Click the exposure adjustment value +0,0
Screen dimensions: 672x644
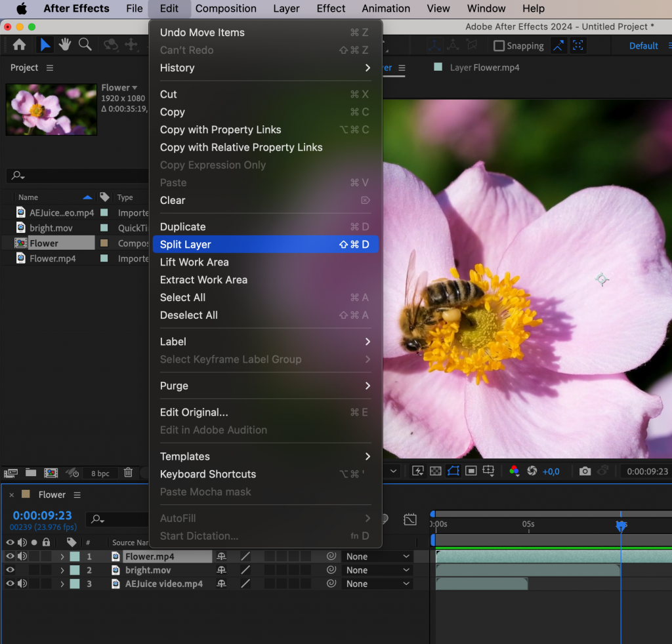pos(552,471)
